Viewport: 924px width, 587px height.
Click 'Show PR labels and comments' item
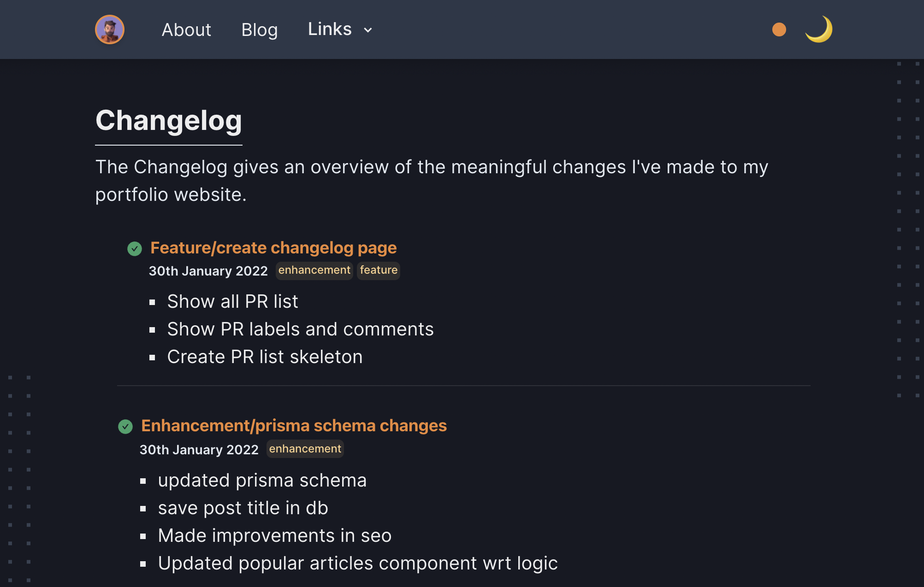(301, 329)
